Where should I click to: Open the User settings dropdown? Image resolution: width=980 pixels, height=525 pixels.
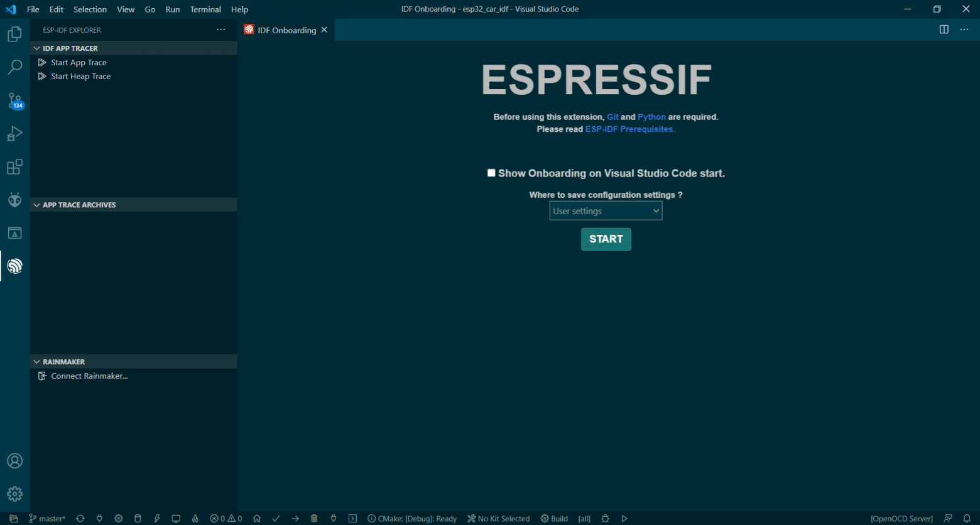606,211
